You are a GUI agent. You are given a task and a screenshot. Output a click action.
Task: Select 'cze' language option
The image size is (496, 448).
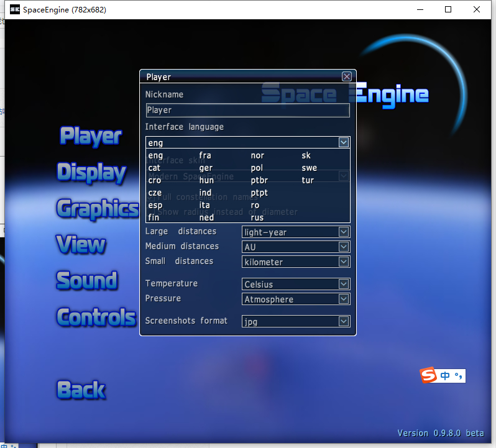(155, 193)
